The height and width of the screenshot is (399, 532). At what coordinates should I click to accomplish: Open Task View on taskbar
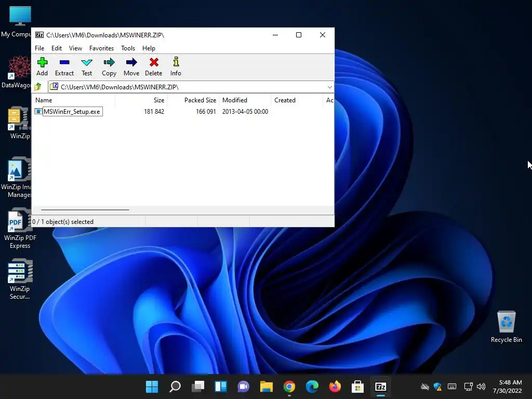coord(198,387)
